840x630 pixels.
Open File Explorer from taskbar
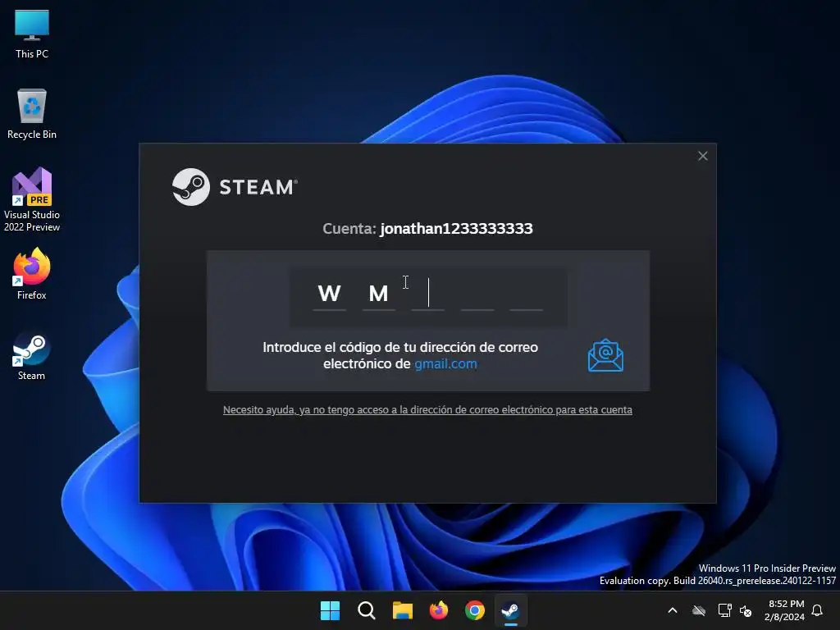click(402, 610)
